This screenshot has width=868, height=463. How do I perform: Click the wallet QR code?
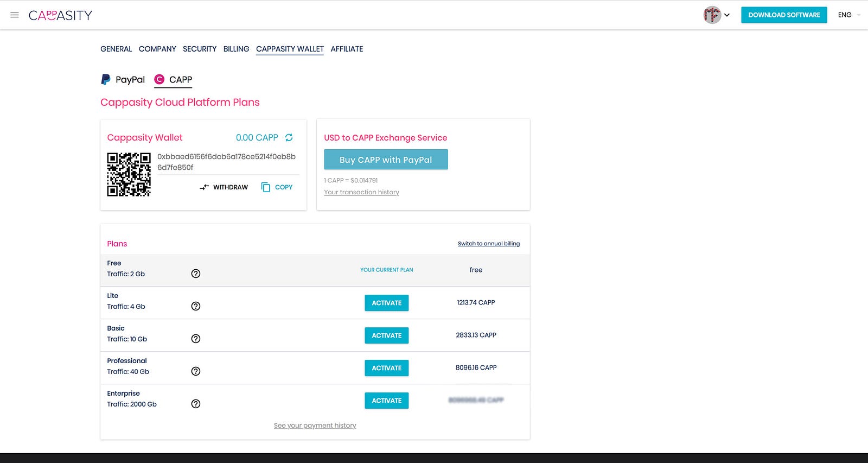[x=129, y=174]
